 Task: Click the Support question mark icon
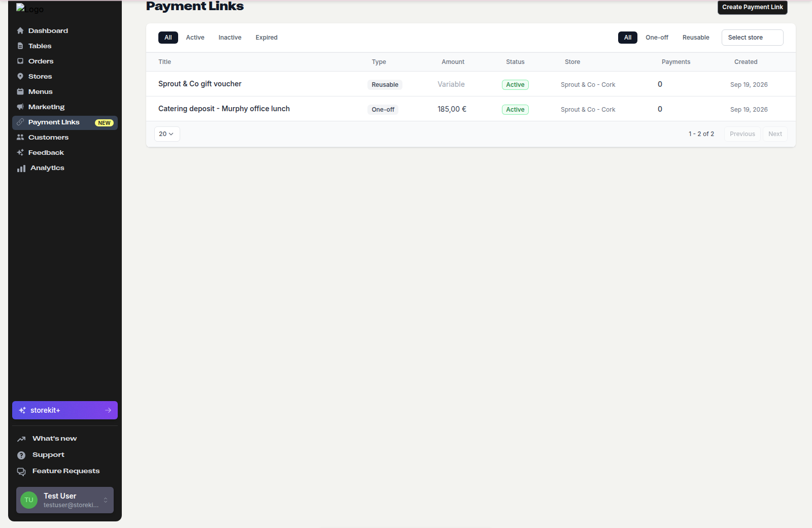point(21,455)
